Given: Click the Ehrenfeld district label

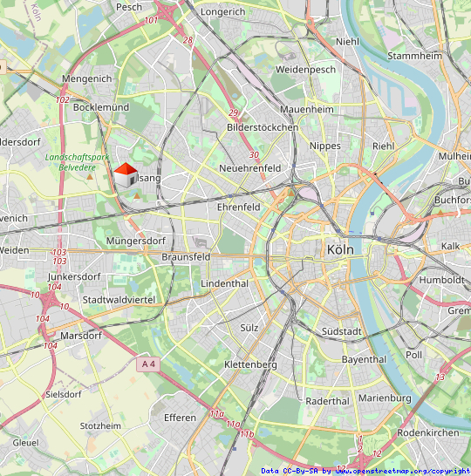Looking at the screenshot, I should (x=239, y=207).
